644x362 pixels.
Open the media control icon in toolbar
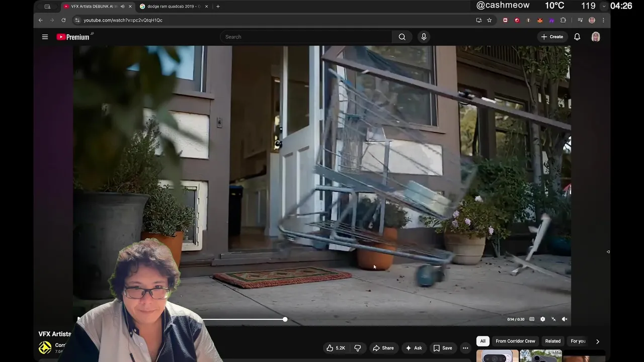[580, 20]
